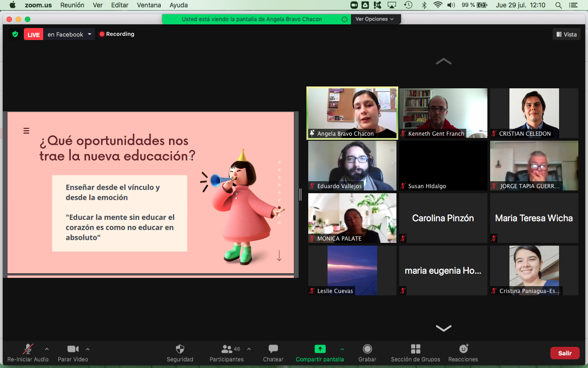Switch layout with the Vista button
The height and width of the screenshot is (368, 588).
click(566, 34)
